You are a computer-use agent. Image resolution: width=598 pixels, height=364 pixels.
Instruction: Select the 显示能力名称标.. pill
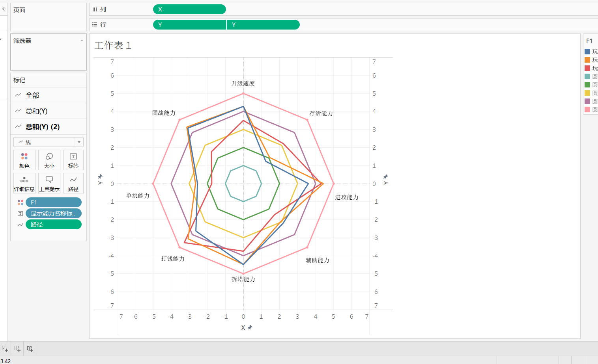pos(54,213)
